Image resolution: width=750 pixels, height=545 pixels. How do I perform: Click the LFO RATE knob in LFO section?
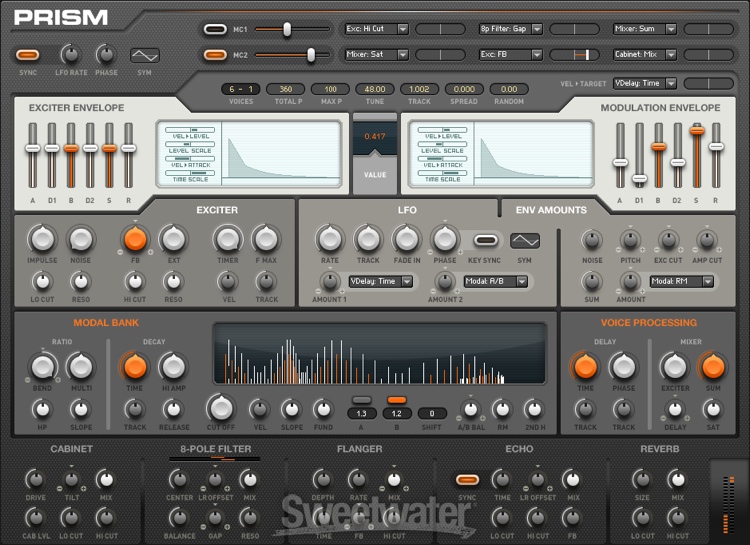[x=330, y=239]
